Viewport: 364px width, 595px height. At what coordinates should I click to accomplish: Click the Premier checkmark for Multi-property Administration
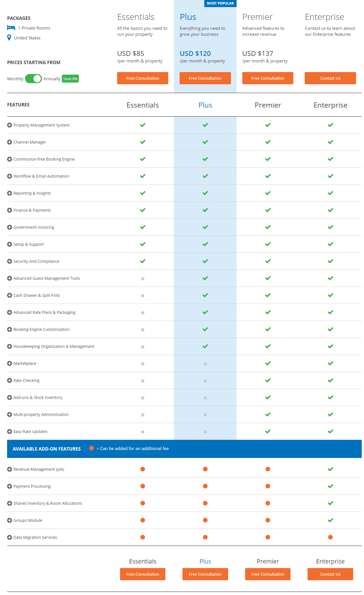coord(267,414)
